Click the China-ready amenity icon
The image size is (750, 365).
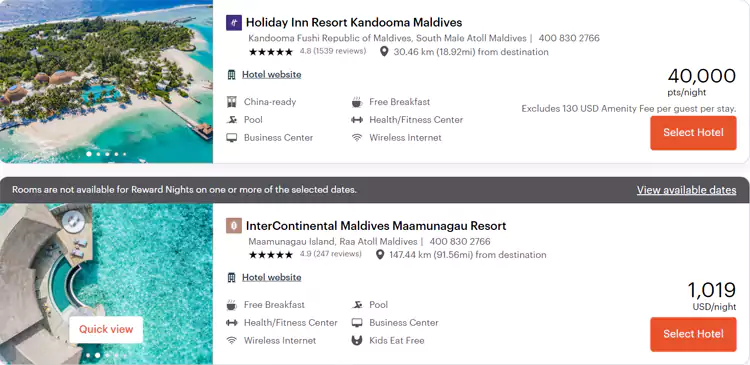point(232,102)
